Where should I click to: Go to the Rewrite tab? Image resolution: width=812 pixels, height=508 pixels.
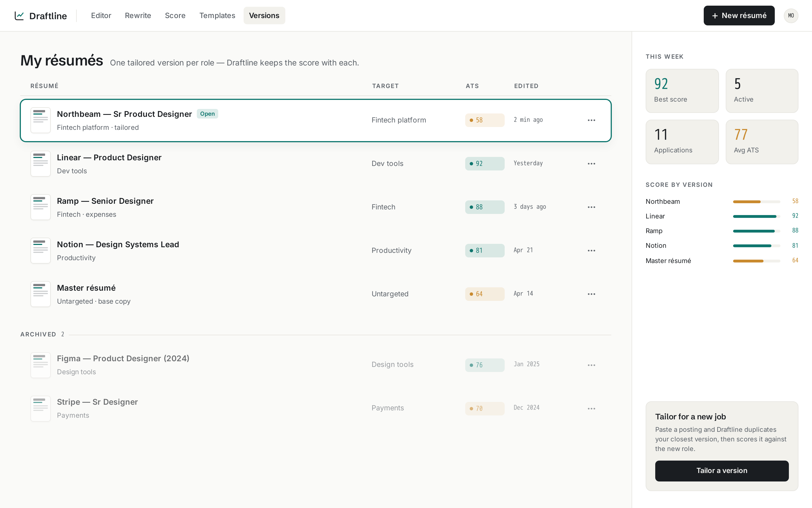pos(138,16)
